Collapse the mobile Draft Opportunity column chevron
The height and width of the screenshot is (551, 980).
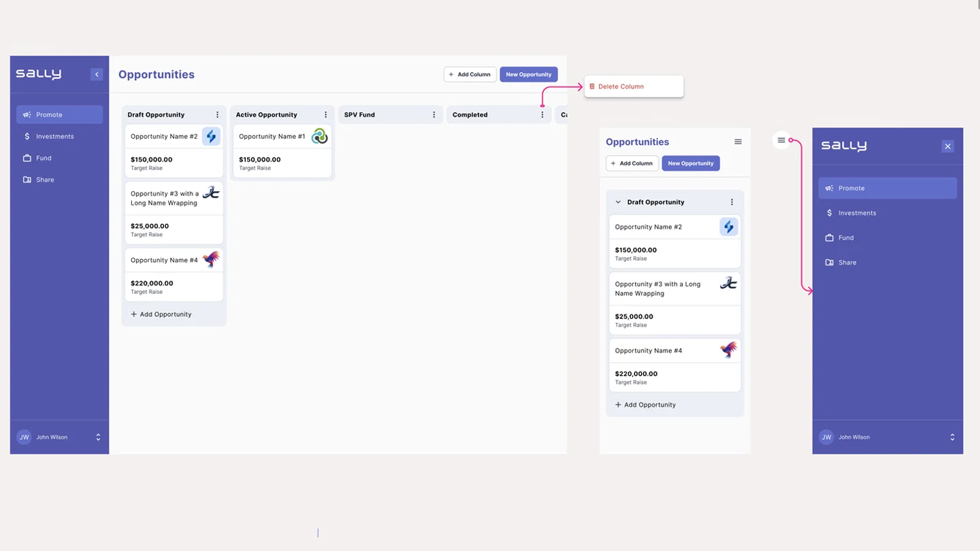[618, 202]
